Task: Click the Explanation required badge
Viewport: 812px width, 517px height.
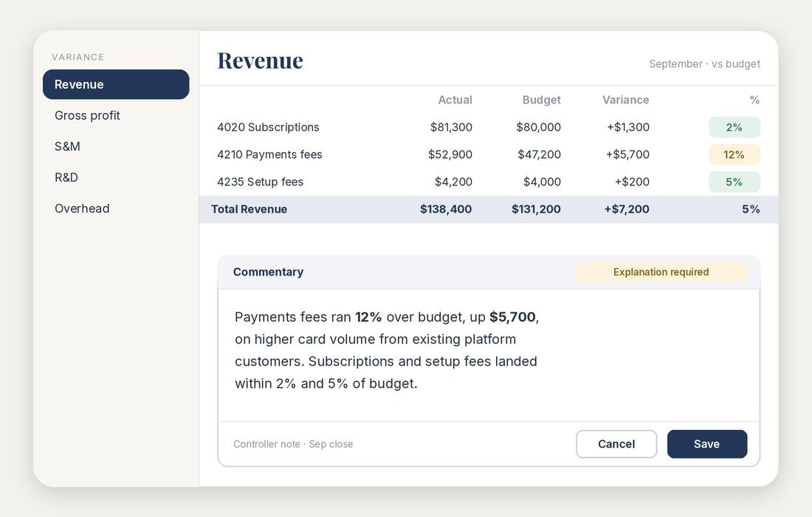Action: click(661, 272)
